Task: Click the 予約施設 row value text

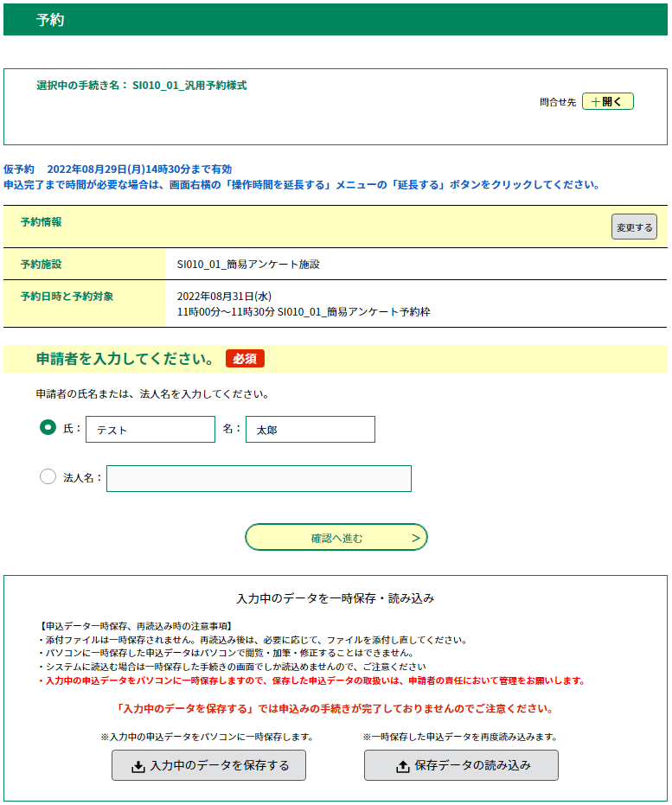Action: (x=248, y=265)
